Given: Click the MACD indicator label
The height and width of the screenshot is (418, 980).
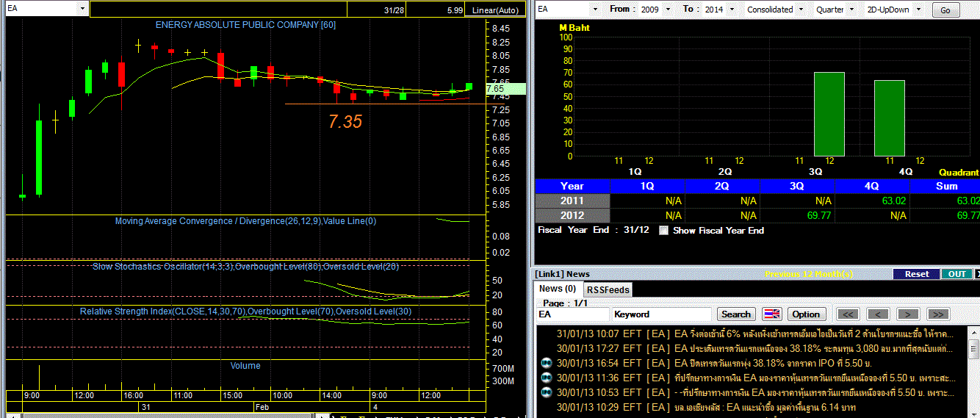Looking at the screenshot, I should point(245,221).
